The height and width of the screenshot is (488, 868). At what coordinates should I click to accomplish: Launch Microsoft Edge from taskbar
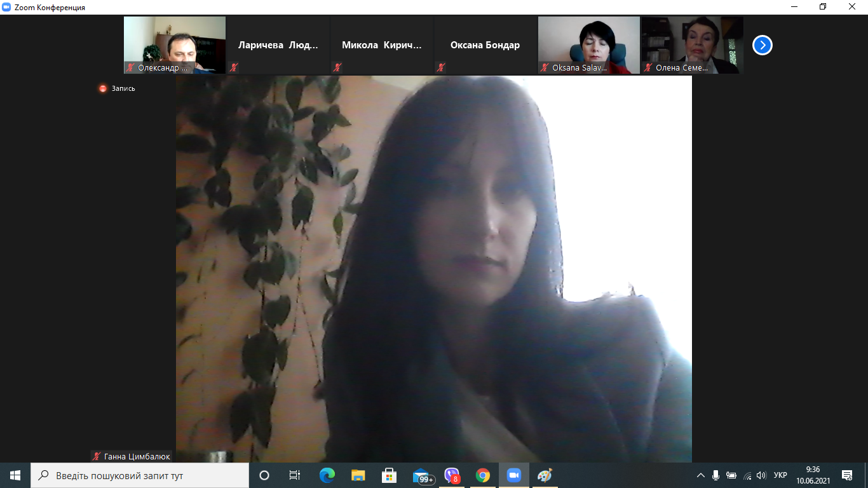[327, 475]
